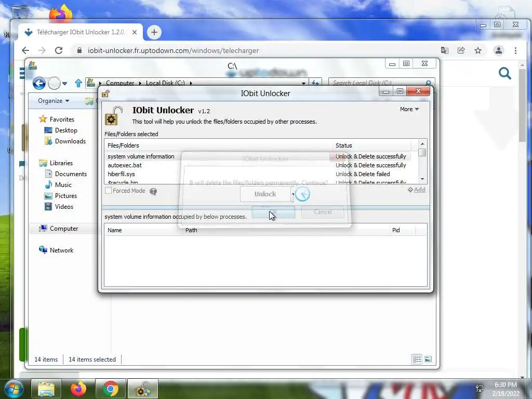
Task: Expand the Explorer address bar history dropdown
Action: pos(303,83)
